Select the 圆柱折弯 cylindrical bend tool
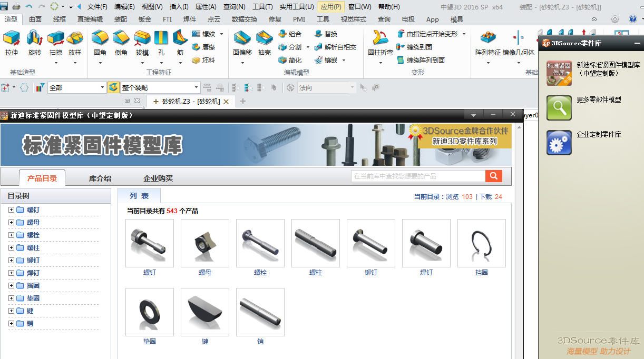Image resolution: width=644 pixels, height=359 pixels. [x=380, y=43]
